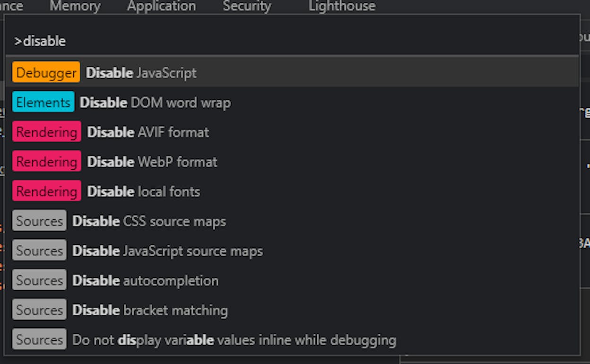The height and width of the screenshot is (364, 590).
Task: Select Disable bracket matching entry
Action: [x=292, y=310]
